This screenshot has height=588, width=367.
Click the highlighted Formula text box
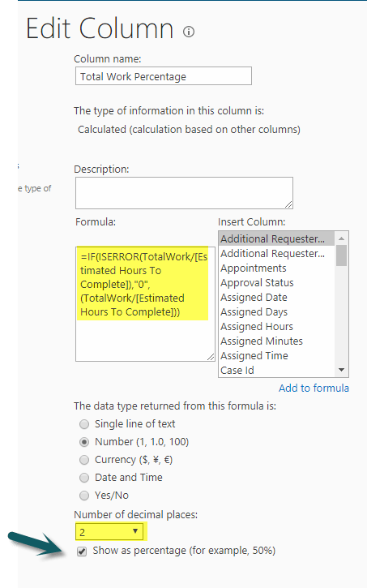pyautogui.click(x=145, y=304)
